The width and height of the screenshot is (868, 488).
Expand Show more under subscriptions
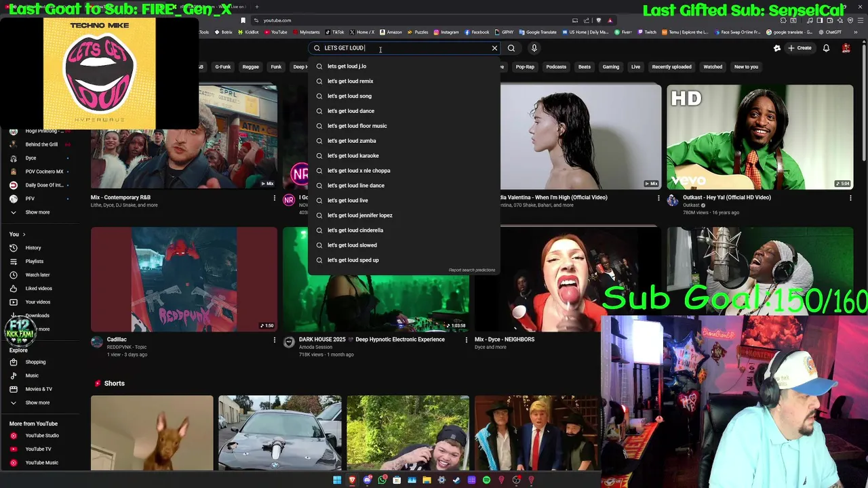[37, 212]
